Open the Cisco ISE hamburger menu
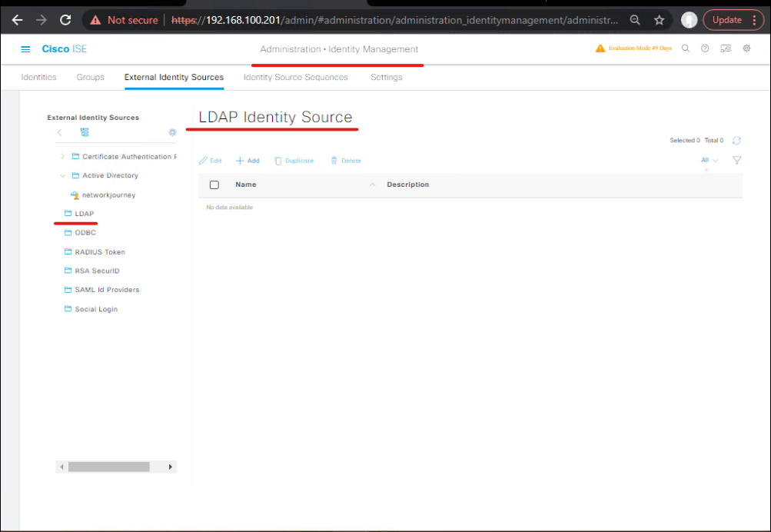This screenshot has height=532, width=771. tap(25, 49)
